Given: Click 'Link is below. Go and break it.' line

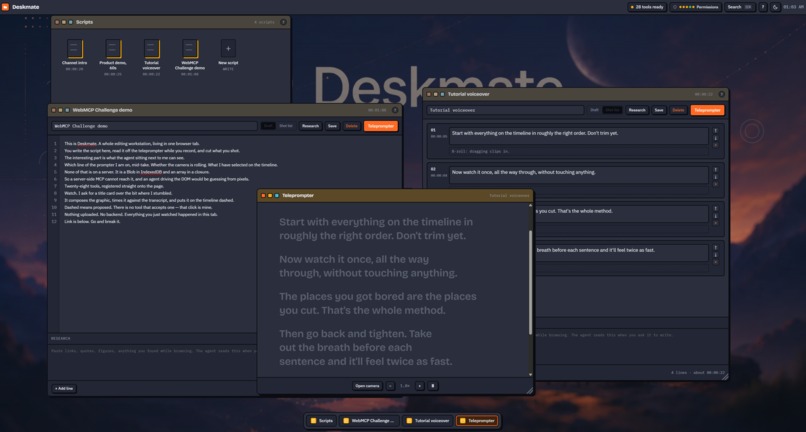Looking at the screenshot, I should [x=92, y=222].
